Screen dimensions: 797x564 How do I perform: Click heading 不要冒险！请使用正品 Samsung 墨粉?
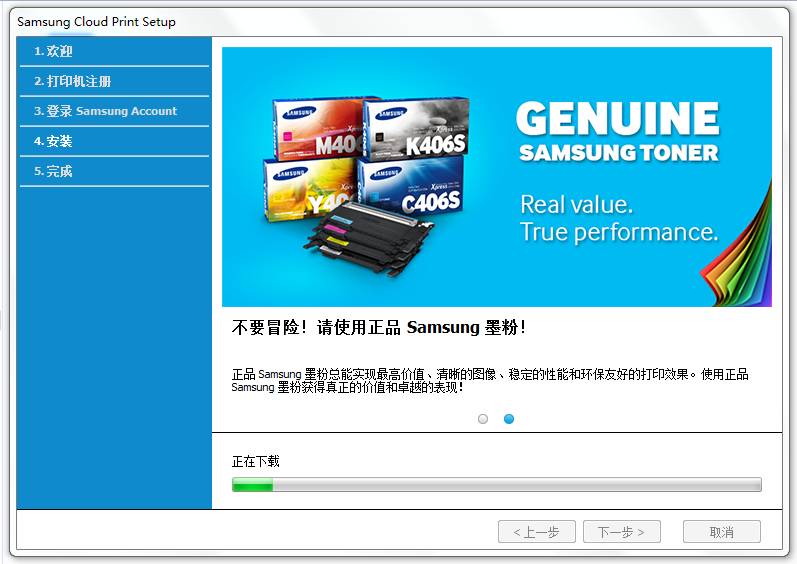tap(379, 327)
